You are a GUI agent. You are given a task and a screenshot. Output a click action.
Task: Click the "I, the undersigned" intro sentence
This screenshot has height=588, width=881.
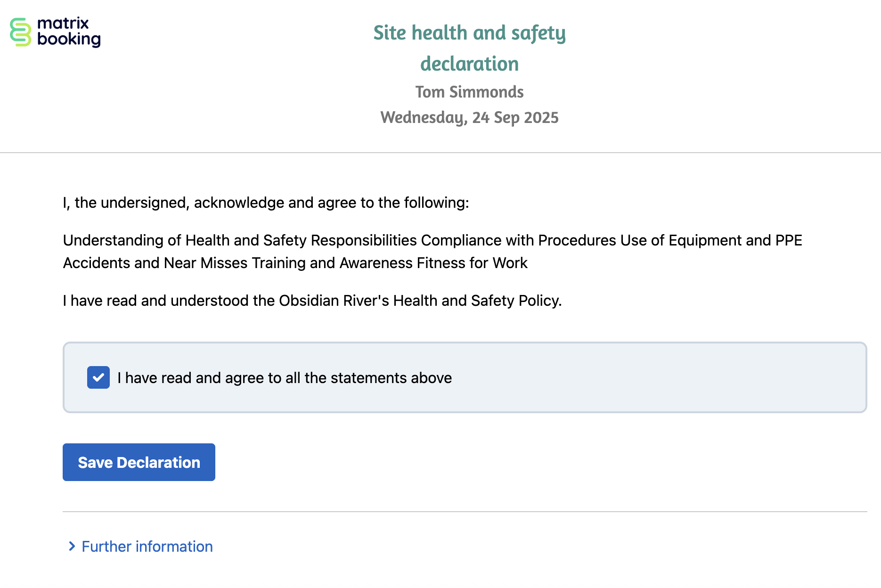point(266,203)
